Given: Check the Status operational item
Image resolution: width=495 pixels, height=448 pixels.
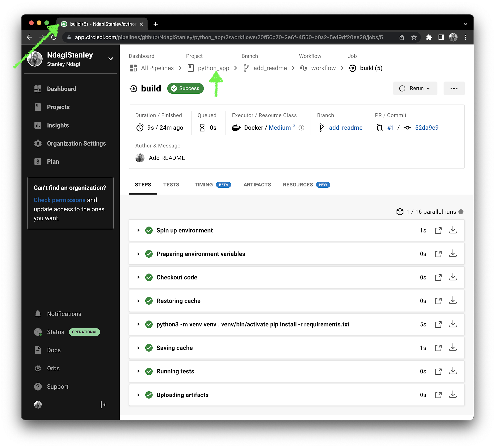Looking at the screenshot, I should pyautogui.click(x=67, y=332).
